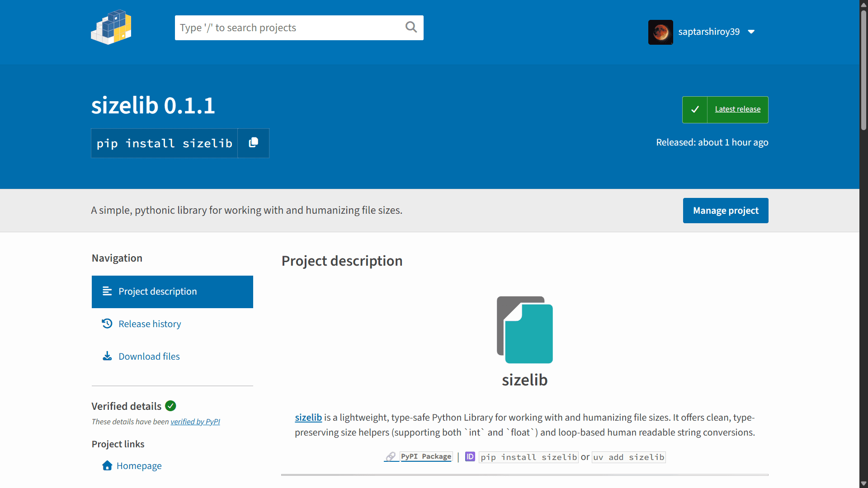Image resolution: width=868 pixels, height=488 pixels.
Task: Click the purple ID badge icon
Action: pos(470,456)
